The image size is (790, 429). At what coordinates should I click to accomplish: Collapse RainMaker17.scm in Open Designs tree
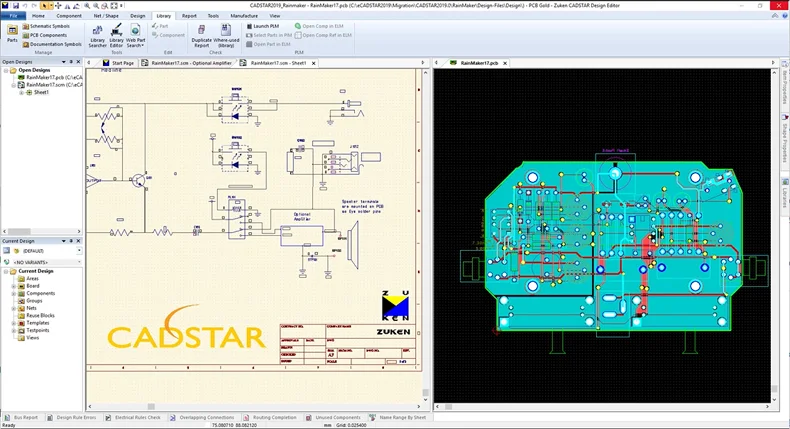14,85
